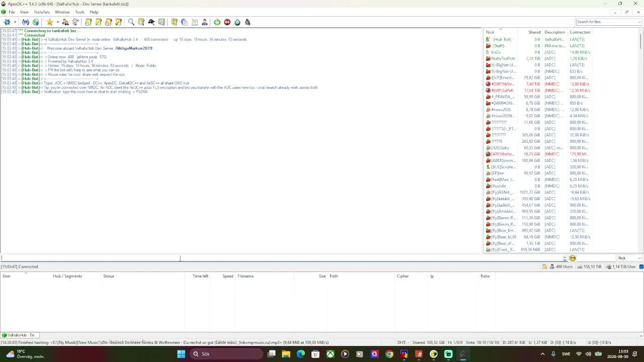Click the file list refresh document icon
The height and width of the screenshot is (362, 644).
185,22
